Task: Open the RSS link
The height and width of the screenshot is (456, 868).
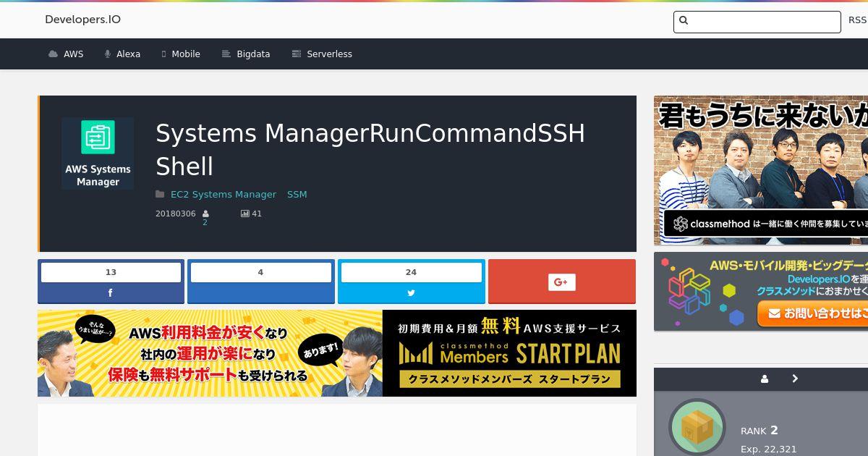Action: pos(857,20)
